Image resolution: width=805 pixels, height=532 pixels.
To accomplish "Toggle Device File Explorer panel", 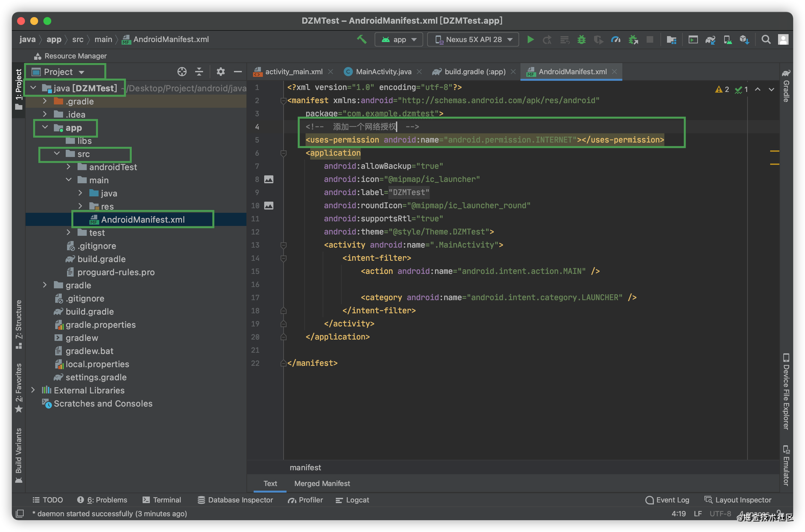I will 786,391.
